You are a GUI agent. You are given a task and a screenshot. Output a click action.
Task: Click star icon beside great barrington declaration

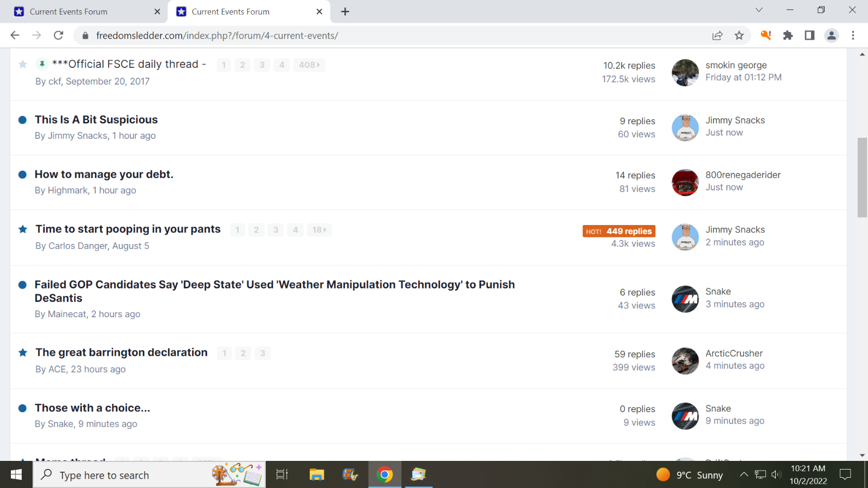pos(23,352)
